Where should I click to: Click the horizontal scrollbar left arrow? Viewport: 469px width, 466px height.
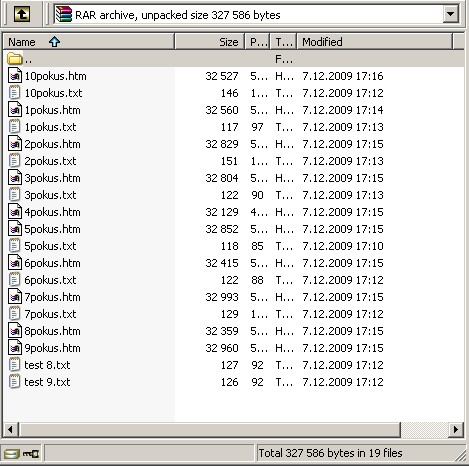[x=10, y=429]
